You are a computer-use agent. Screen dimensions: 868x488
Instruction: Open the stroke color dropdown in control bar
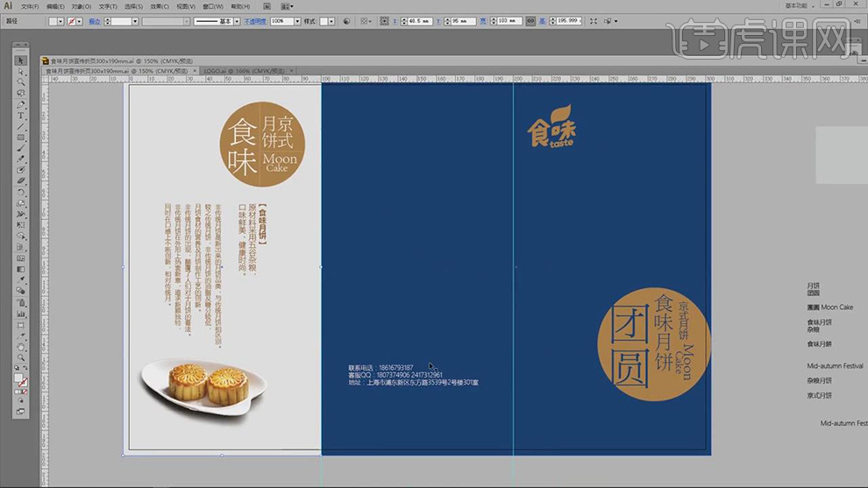pos(79,21)
